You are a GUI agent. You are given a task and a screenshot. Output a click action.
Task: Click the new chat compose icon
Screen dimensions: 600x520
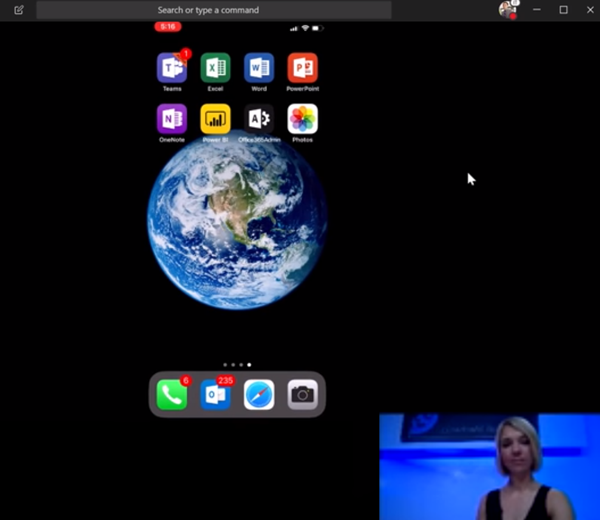coord(19,10)
